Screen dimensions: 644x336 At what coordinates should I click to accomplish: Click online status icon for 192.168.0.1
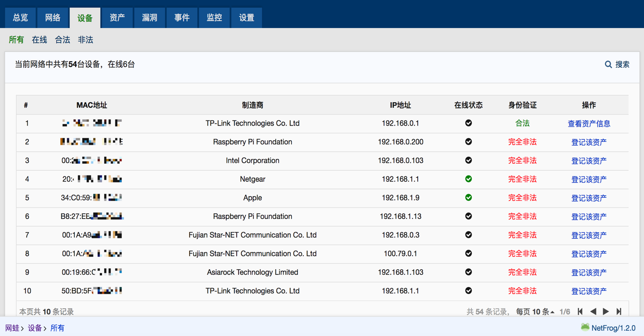pos(468,123)
